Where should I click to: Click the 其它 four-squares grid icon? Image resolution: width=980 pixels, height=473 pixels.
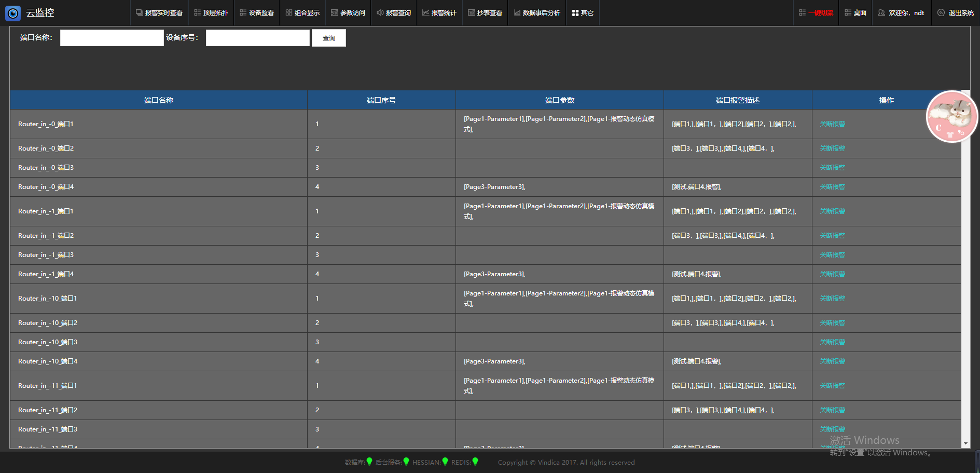tap(575, 13)
